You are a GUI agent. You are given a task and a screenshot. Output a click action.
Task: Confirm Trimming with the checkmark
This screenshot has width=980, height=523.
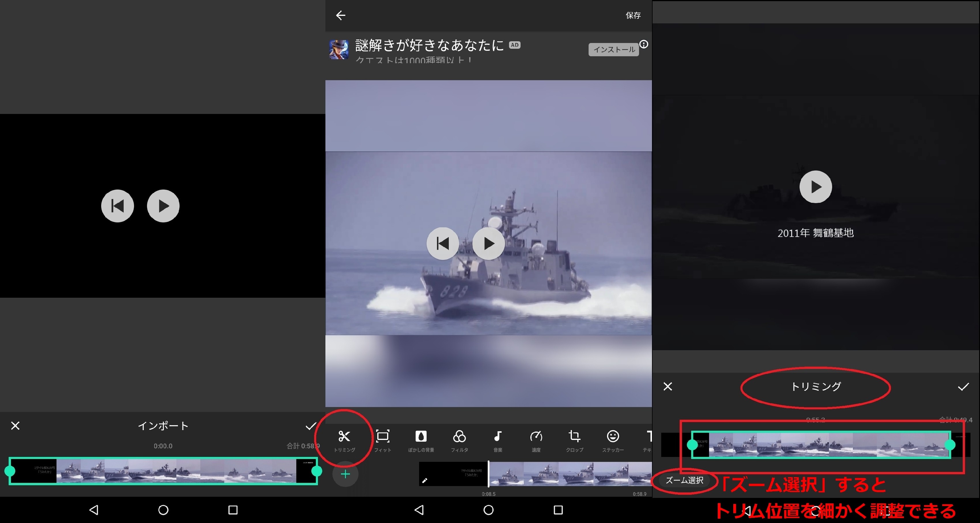point(963,387)
